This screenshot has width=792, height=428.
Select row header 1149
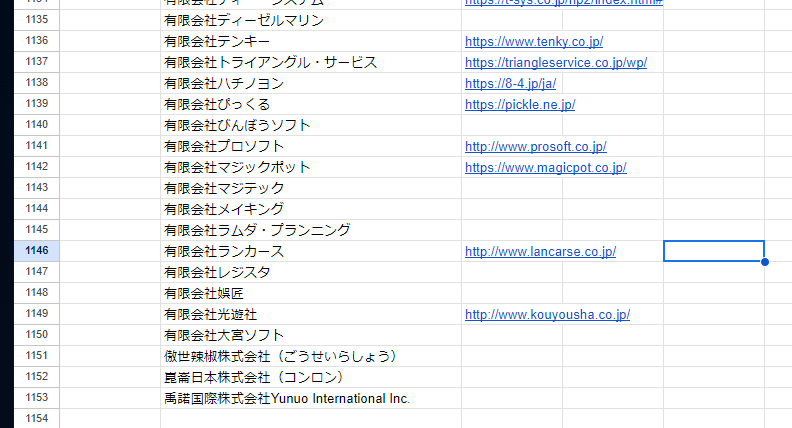click(37, 314)
